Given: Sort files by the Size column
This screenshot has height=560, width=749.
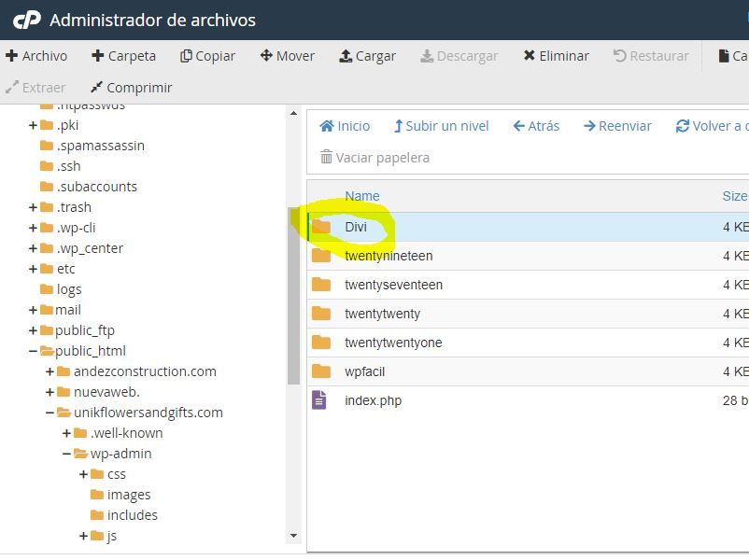Looking at the screenshot, I should [x=735, y=196].
